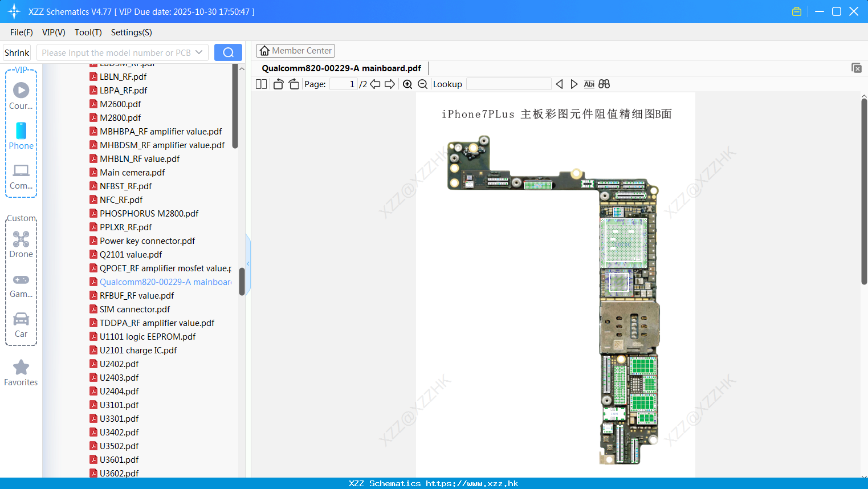Screen dimensions: 868x489
Task: Open the VIP(V) menu
Action: tap(54, 32)
